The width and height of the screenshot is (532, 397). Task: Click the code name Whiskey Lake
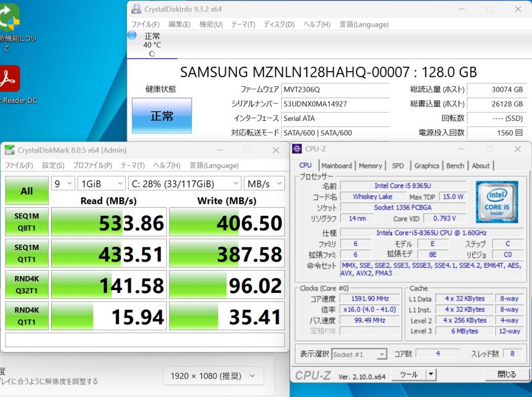point(372,197)
